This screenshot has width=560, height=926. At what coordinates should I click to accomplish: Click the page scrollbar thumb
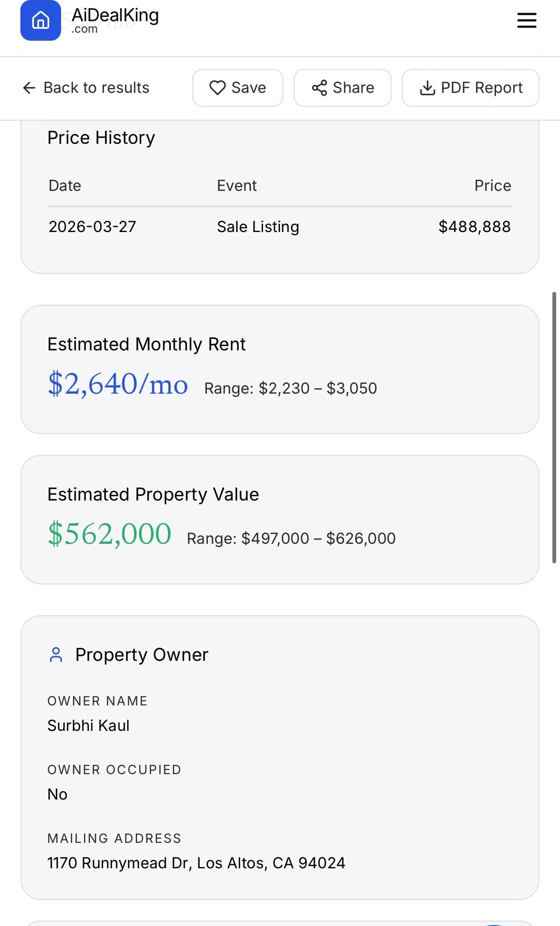tap(554, 427)
